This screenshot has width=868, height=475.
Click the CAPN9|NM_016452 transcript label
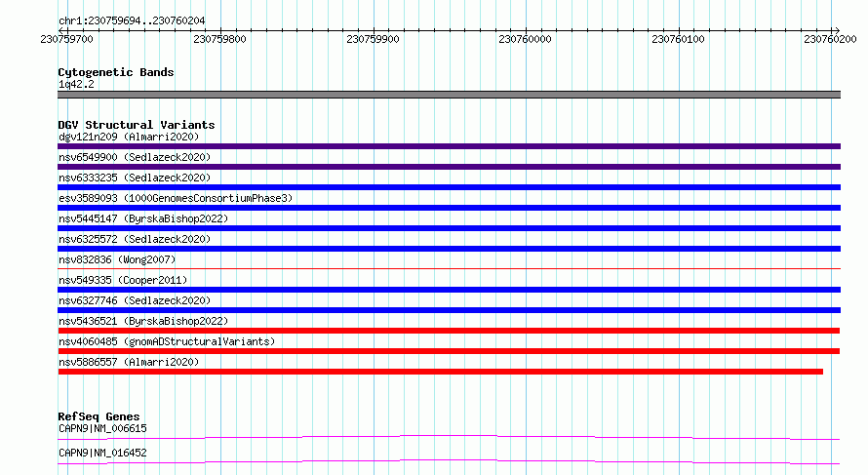(103, 453)
